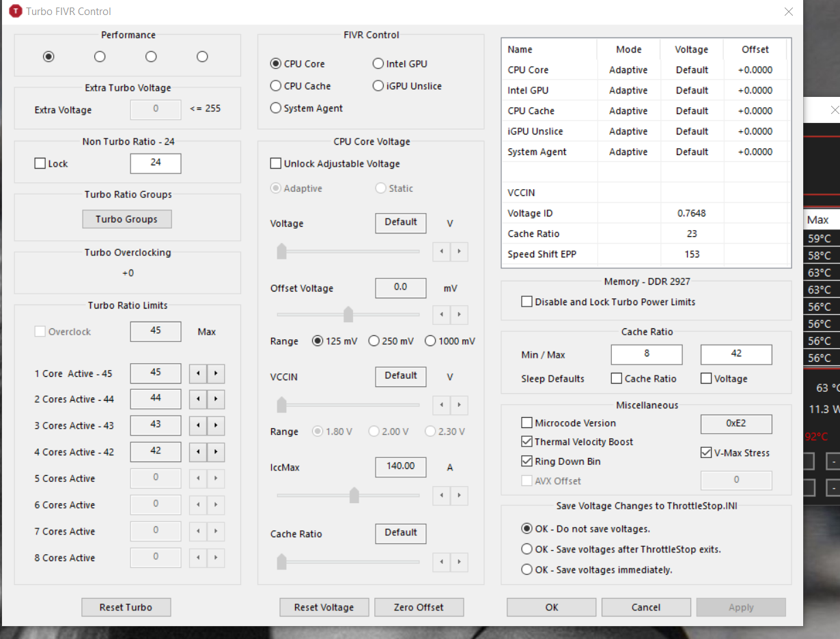
Task: Click right arrow of Cache Ratio slider
Action: click(x=460, y=562)
